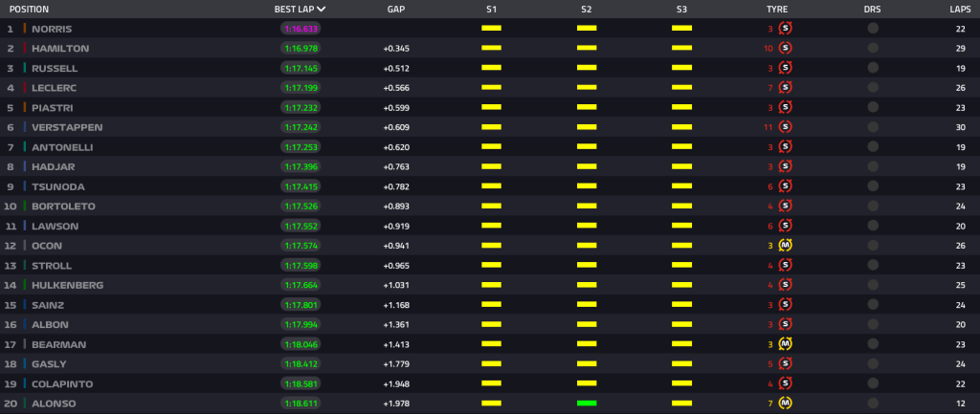
Task: Click Verstappen's tyre age 11
Action: pyautogui.click(x=768, y=127)
